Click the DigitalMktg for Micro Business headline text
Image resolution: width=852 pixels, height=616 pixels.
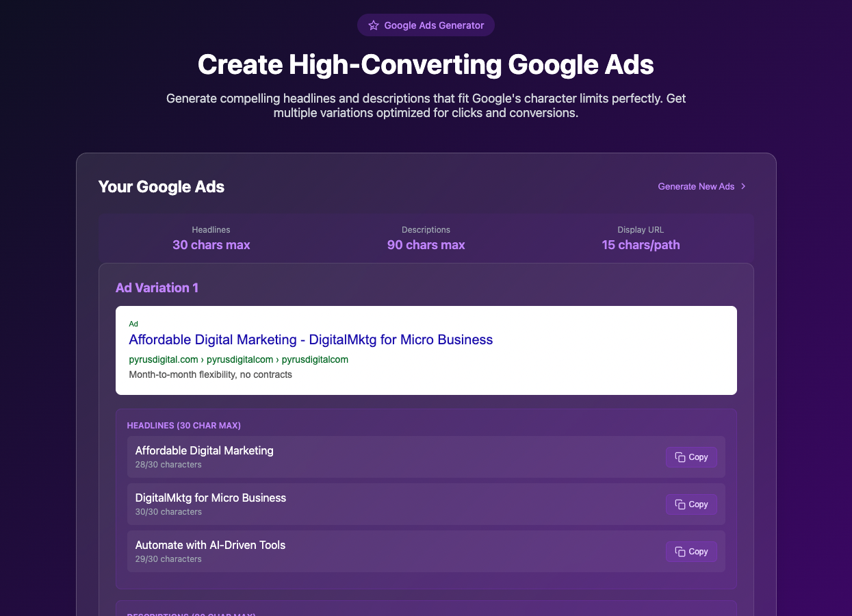(211, 498)
